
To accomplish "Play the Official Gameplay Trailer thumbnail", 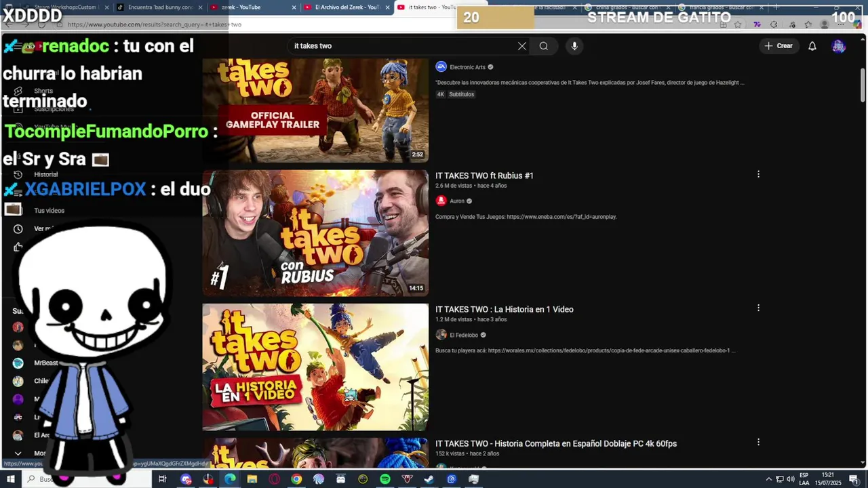I will click(x=315, y=110).
